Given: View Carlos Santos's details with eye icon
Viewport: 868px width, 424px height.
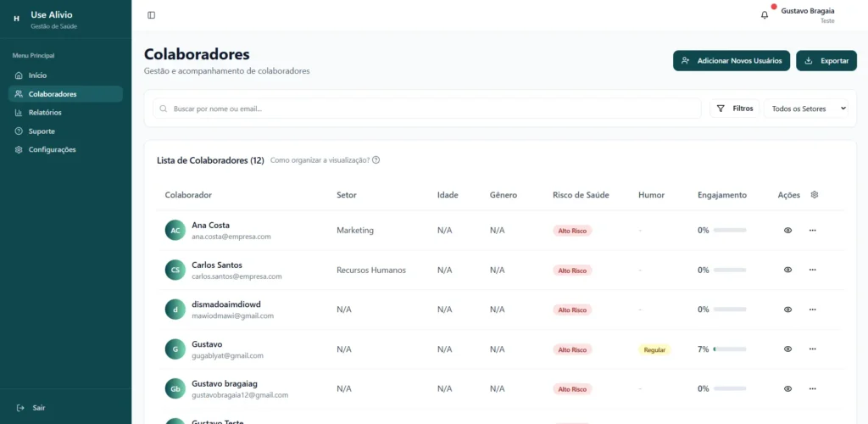Looking at the screenshot, I should coord(787,271).
